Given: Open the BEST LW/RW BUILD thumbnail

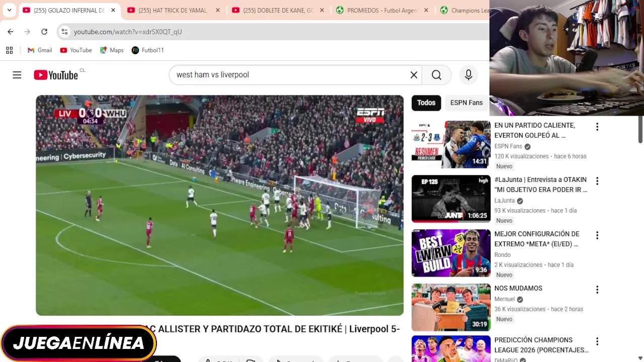Looking at the screenshot, I should pyautogui.click(x=451, y=253).
